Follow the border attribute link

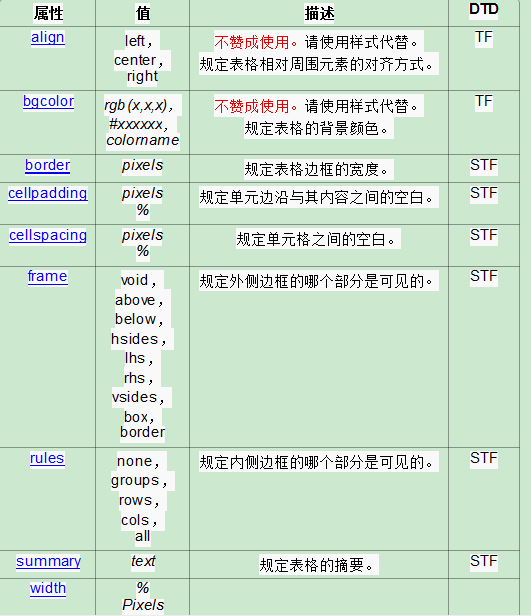point(48,165)
